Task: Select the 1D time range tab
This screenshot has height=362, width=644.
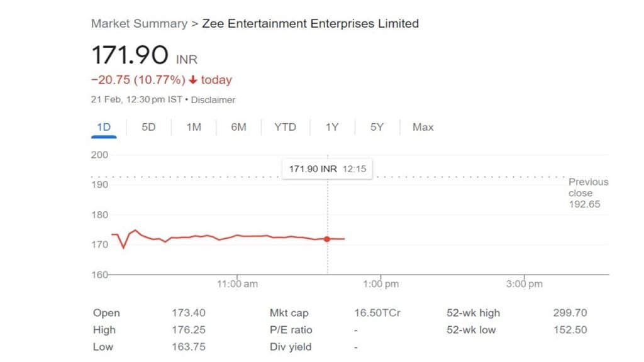Action: click(x=104, y=127)
